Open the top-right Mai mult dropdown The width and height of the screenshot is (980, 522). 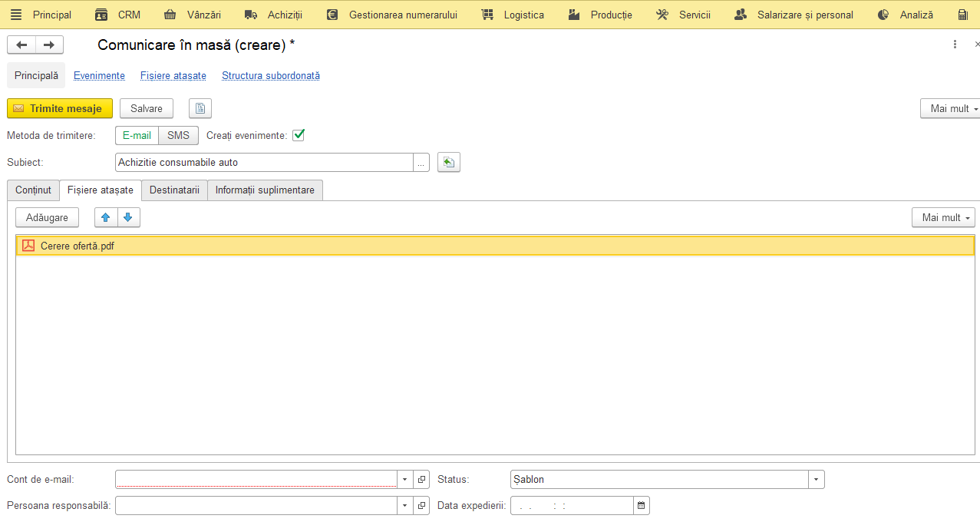(950, 108)
